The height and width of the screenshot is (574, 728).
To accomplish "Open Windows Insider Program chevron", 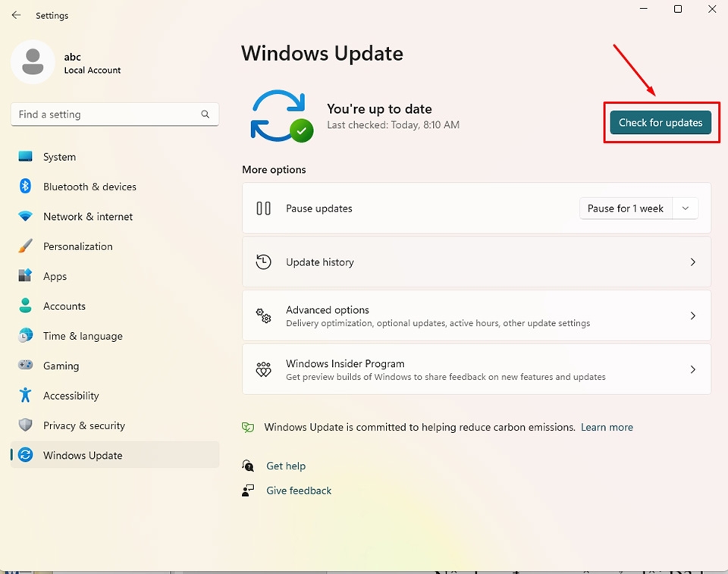I will tap(692, 370).
